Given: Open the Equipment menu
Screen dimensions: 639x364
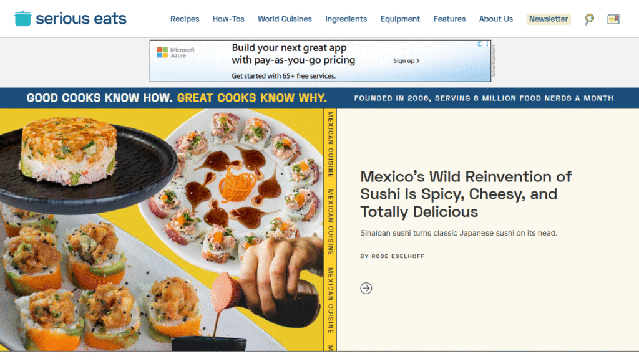Looking at the screenshot, I should (x=400, y=19).
